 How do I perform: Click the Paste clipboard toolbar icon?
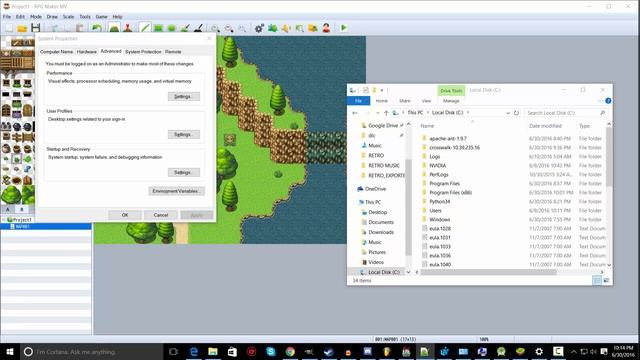(80, 28)
